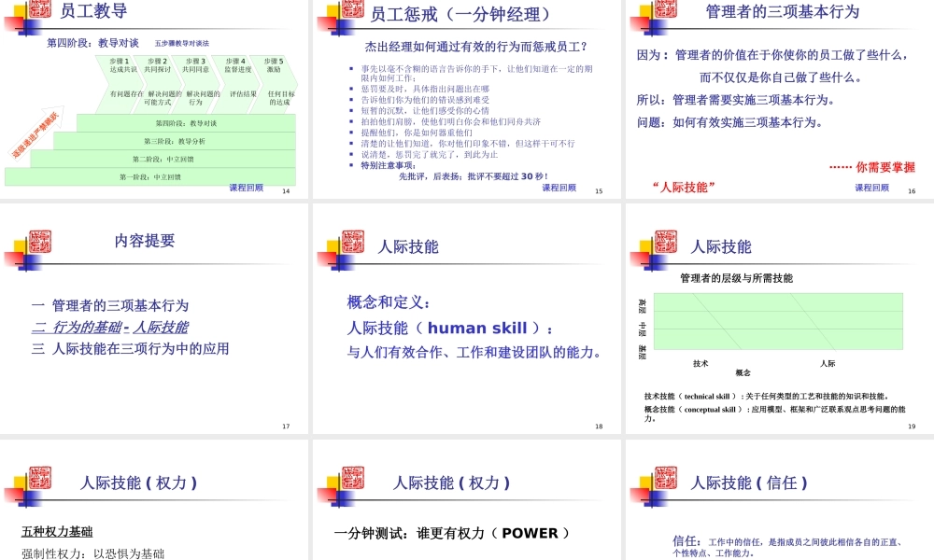Click the green skill-level chart on slide 19

coord(778,321)
